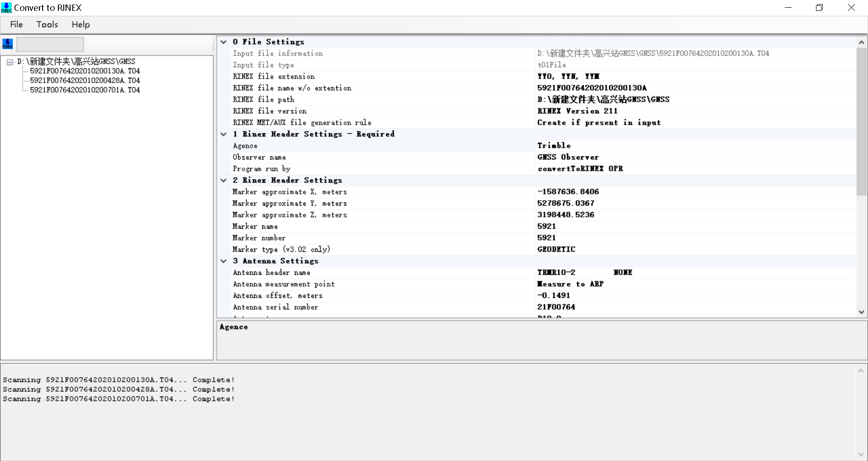Image resolution: width=868 pixels, height=461 pixels.
Task: Click the empty toolbar input box
Action: point(50,44)
